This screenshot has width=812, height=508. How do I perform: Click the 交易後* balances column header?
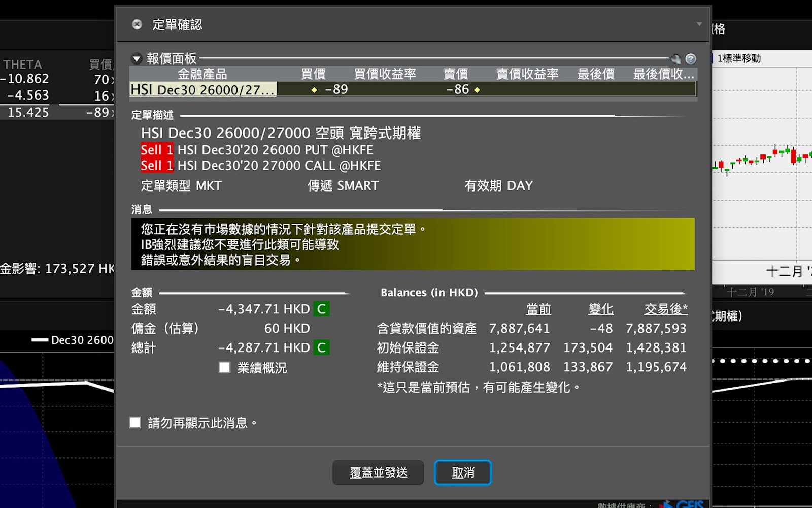[666, 309]
